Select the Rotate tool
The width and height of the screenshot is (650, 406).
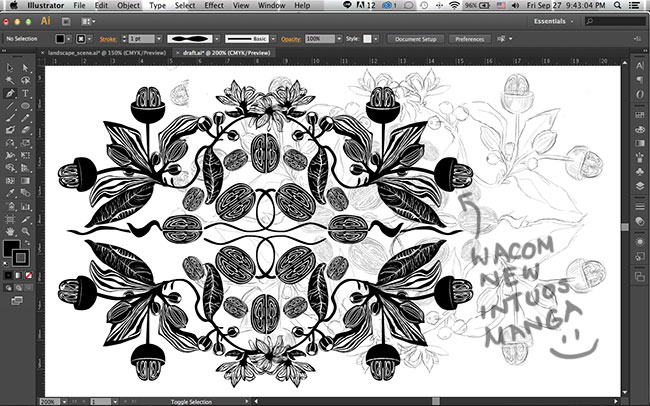tap(10, 143)
